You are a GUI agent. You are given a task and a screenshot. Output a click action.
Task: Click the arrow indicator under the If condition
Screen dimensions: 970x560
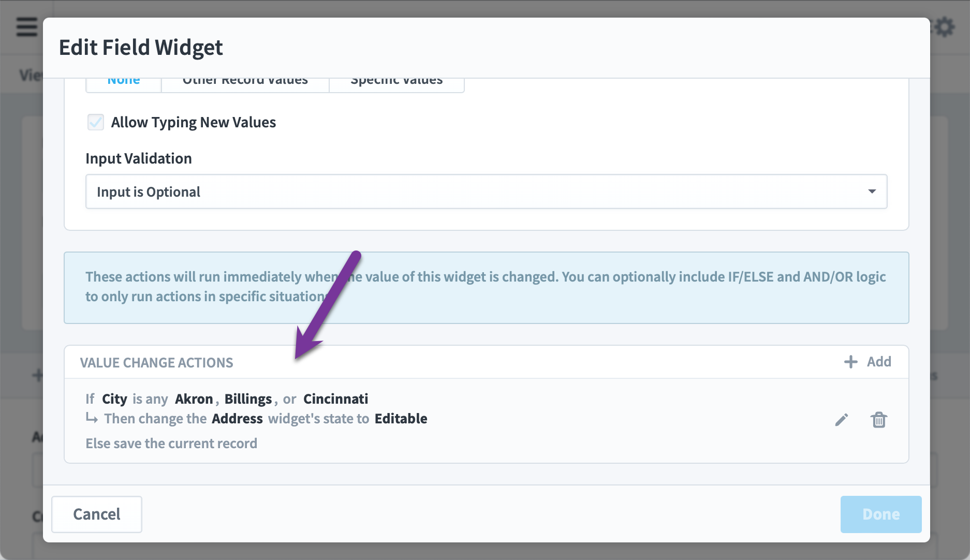[x=93, y=418]
